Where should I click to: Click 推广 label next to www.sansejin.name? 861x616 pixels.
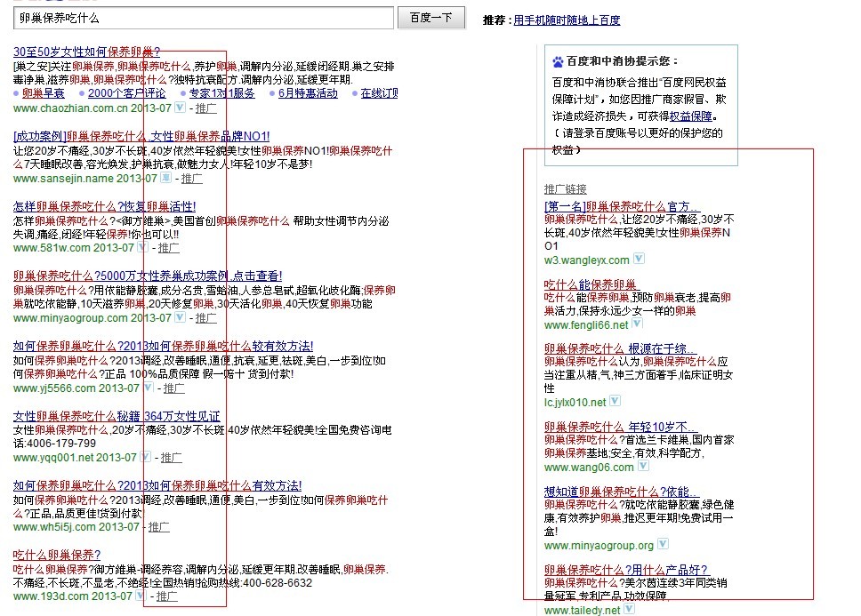point(191,179)
